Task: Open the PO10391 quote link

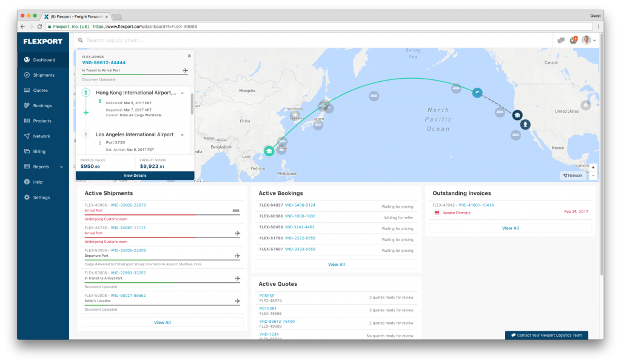Action: [x=267, y=309]
